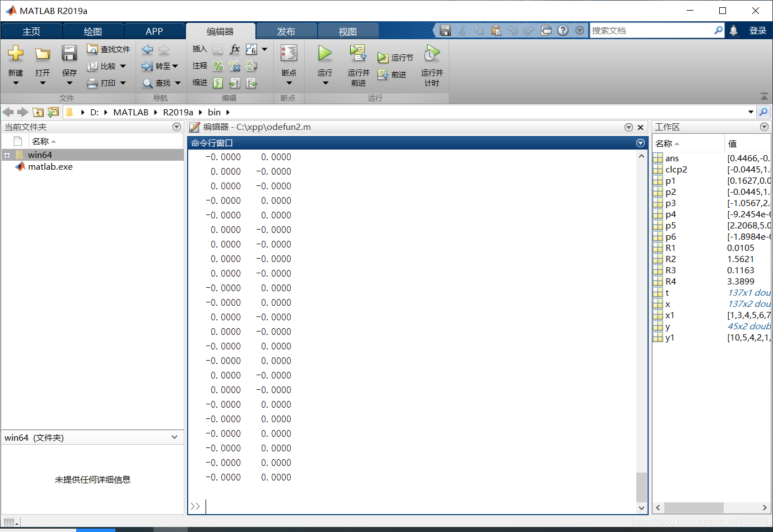
Task: Click the green 运行 (Run) play icon
Action: 325,53
